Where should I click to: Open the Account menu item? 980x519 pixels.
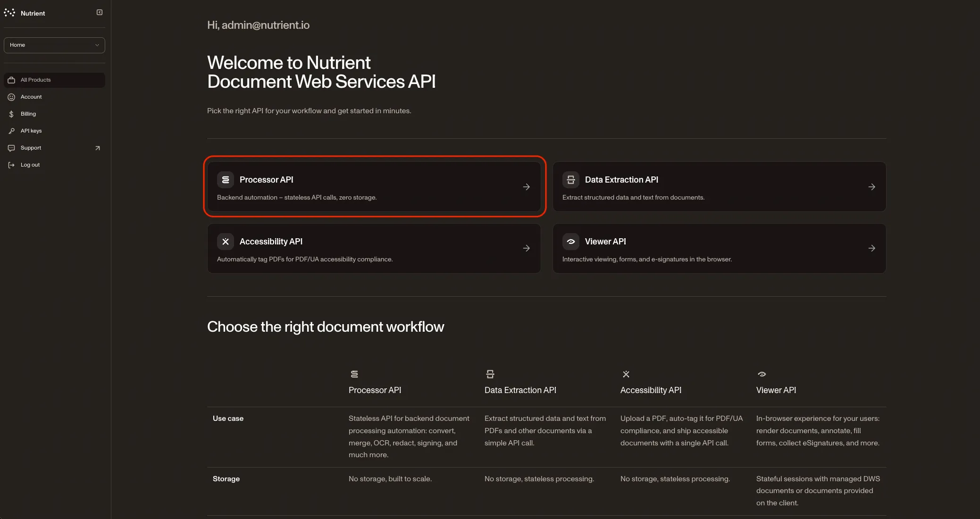[x=54, y=97]
